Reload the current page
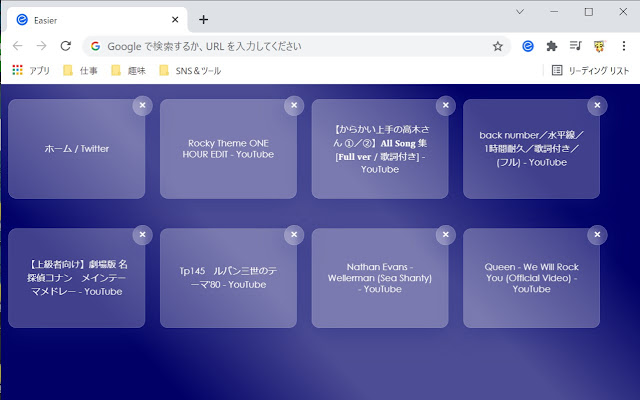Image resolution: width=640 pixels, height=400 pixels. pyautogui.click(x=66, y=46)
